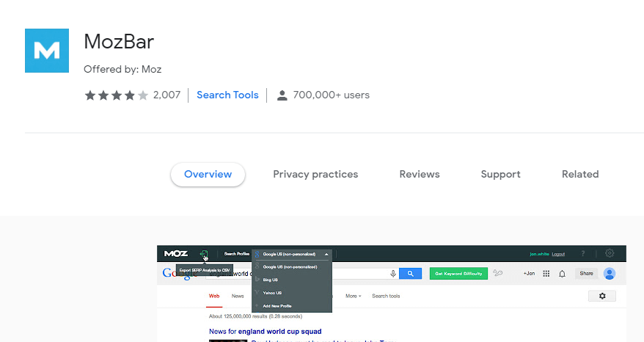Viewport: 644px width, 342px height.
Task: Choose Google US (non-personalized) list entry
Action: pos(290,267)
